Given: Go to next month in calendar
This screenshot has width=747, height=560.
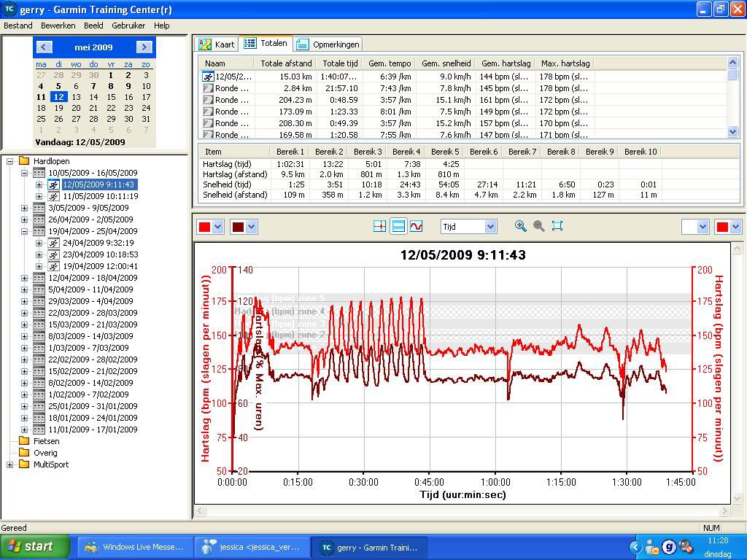Looking at the screenshot, I should [x=144, y=47].
